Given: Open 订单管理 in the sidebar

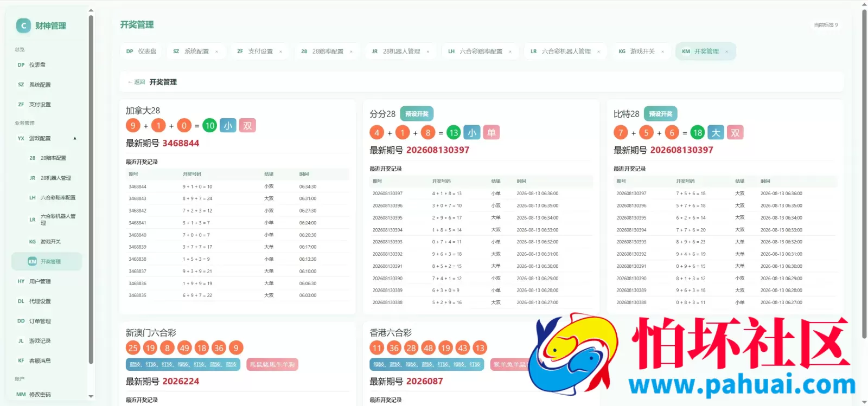Looking at the screenshot, I should pos(47,321).
